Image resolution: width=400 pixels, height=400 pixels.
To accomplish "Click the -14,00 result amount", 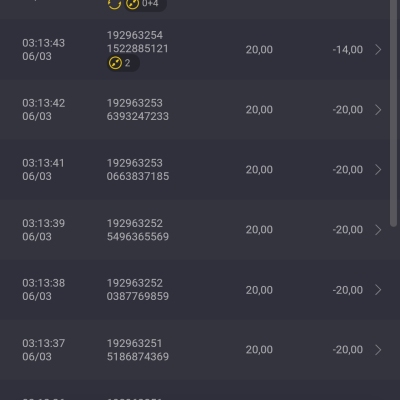I will (348, 50).
